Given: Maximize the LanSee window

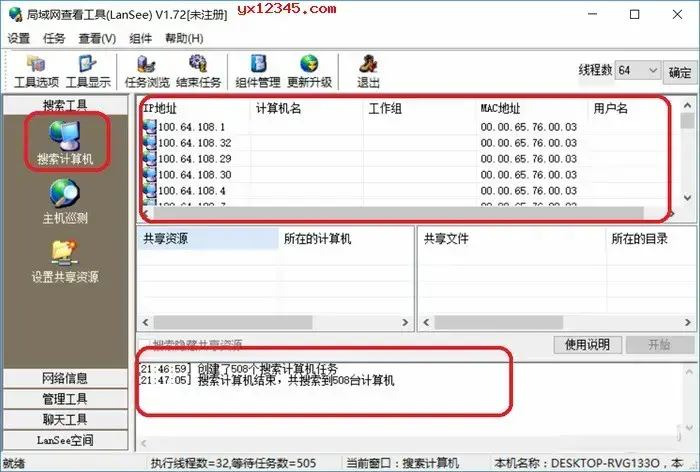Looking at the screenshot, I should pyautogui.click(x=634, y=14).
